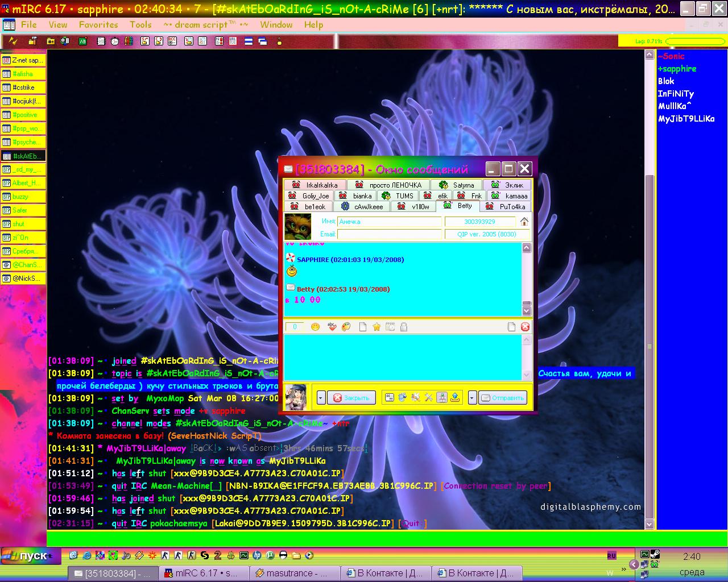
Task: Launch uTorrent from the quick launch bar
Action: coord(270,555)
